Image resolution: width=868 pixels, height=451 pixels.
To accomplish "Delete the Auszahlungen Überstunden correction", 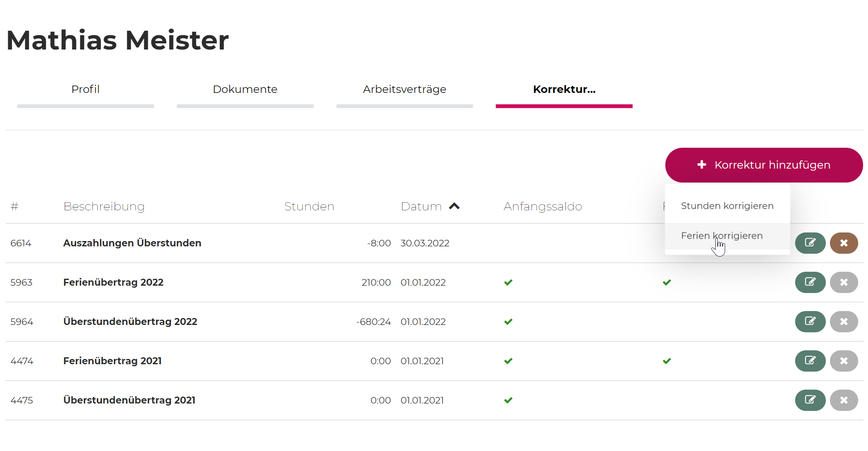I will [843, 243].
